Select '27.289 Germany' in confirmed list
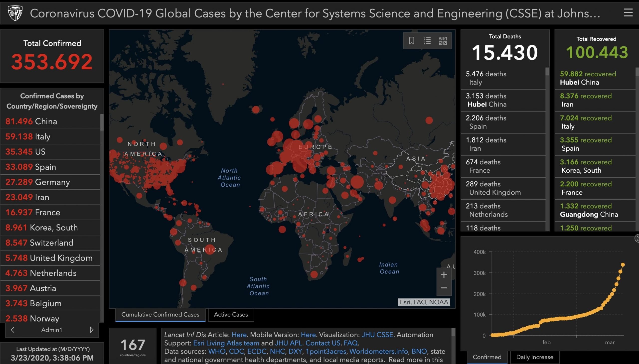The image size is (639, 364). (50, 182)
